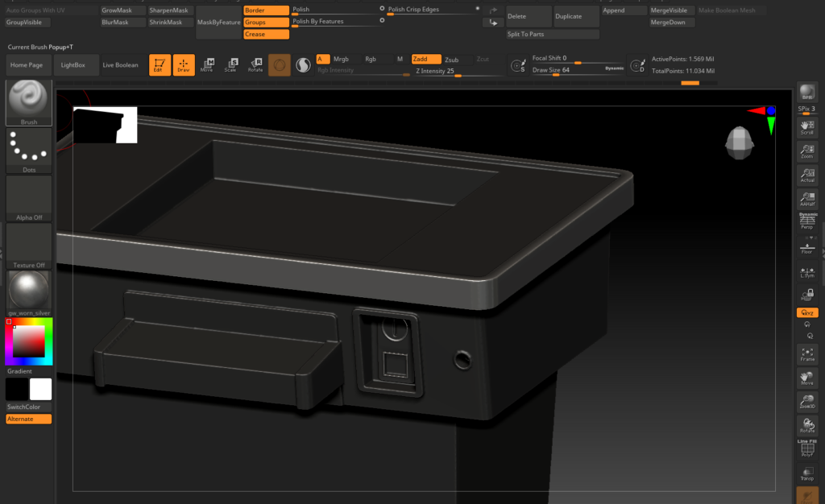
Task: Click the SwitchColor button
Action: coord(28,407)
